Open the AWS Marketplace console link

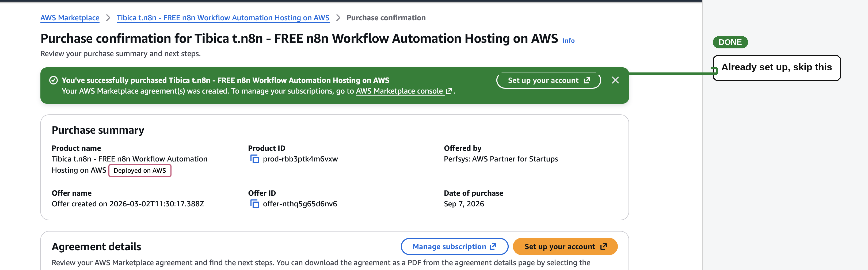point(404,91)
